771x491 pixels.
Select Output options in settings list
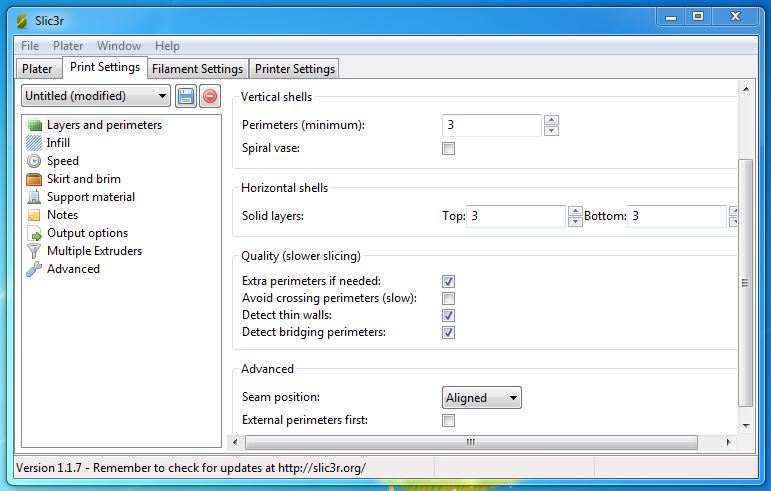click(88, 233)
